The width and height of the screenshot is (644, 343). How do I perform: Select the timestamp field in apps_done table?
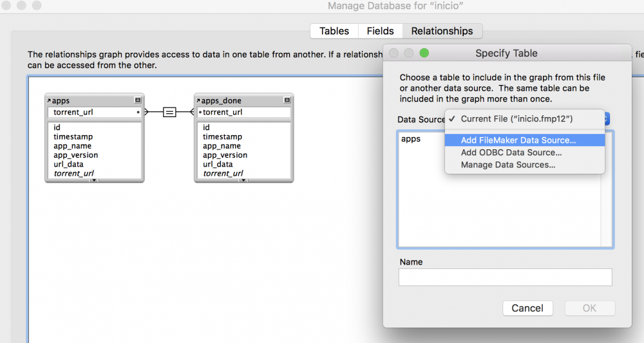tap(222, 137)
